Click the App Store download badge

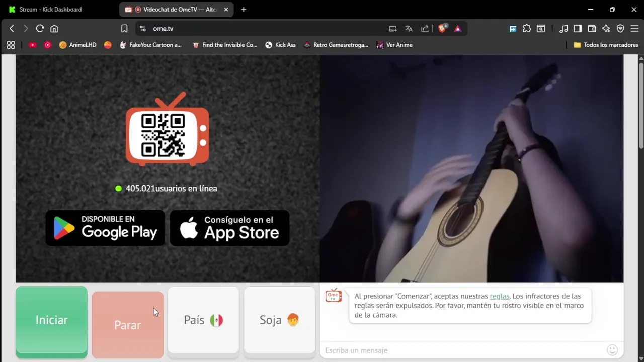[229, 228]
